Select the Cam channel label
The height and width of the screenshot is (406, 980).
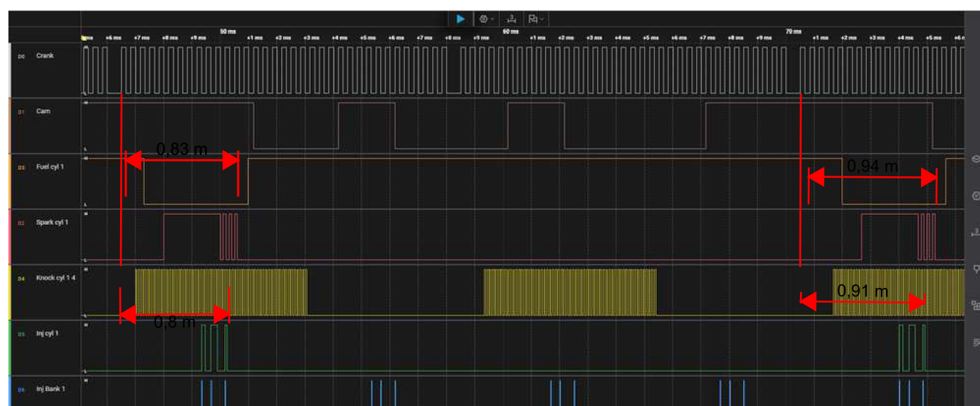44,111
